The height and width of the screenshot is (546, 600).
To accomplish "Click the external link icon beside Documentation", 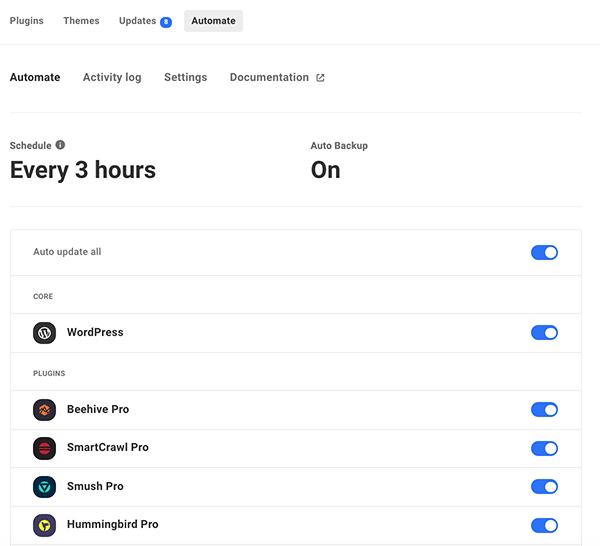I will (320, 78).
